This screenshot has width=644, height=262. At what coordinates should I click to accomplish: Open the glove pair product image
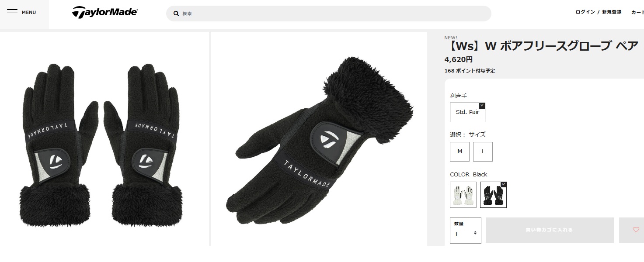tap(105, 139)
